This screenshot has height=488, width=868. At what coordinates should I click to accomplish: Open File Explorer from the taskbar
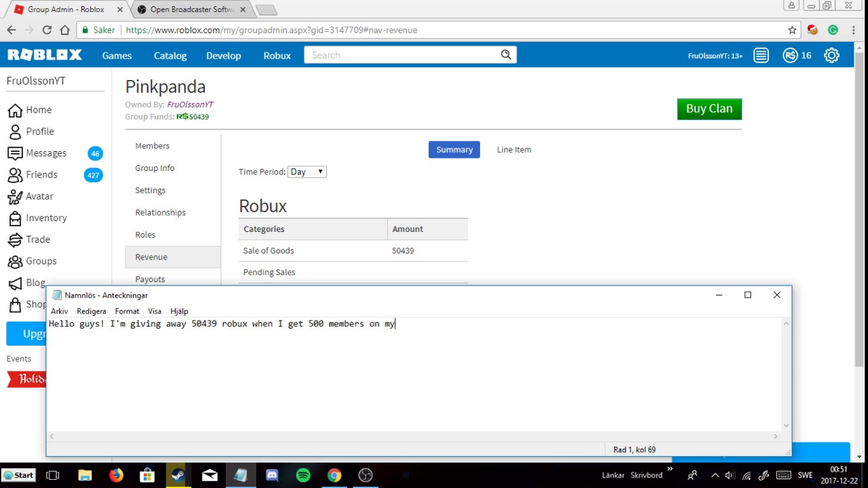(x=85, y=475)
